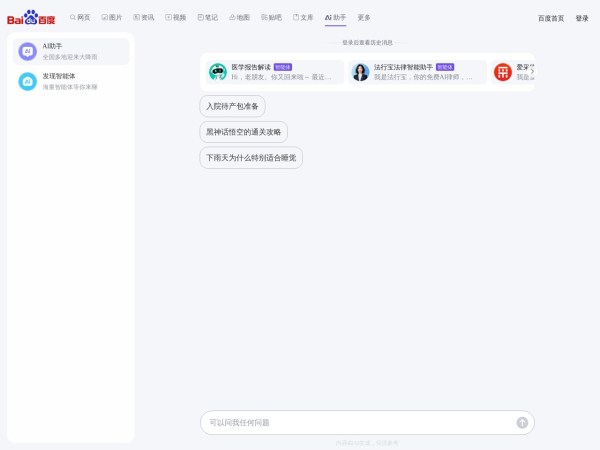Viewport: 600px width, 450px height.
Task: Select the 医学报告解读 agent avatar
Action: point(217,72)
